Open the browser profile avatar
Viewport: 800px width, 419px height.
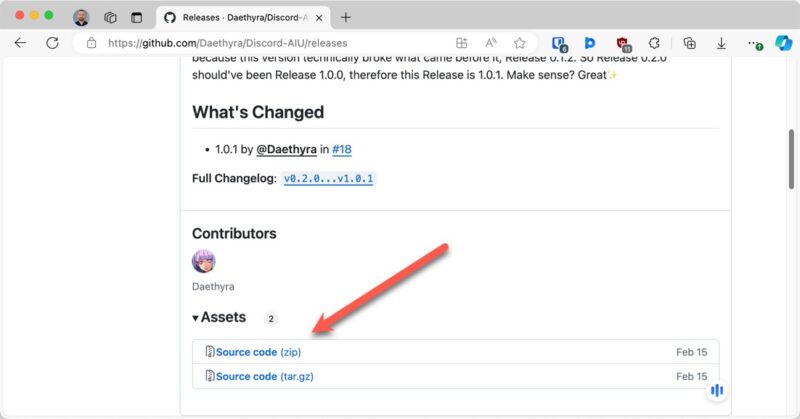[81, 17]
